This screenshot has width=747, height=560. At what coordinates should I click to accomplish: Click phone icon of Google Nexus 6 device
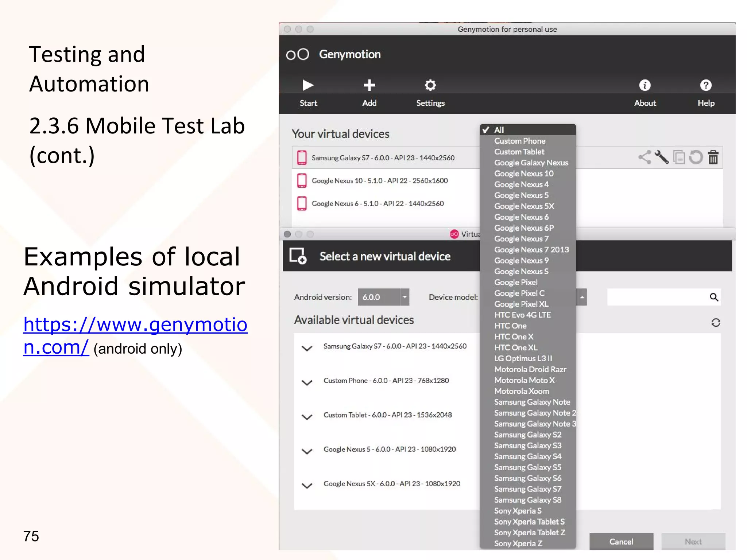(302, 203)
